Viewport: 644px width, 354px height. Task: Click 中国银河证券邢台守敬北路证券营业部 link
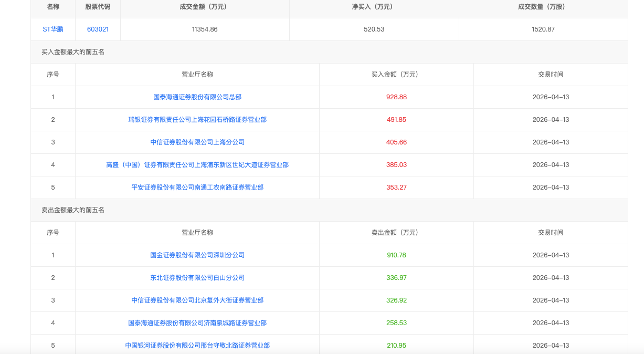pos(197,346)
